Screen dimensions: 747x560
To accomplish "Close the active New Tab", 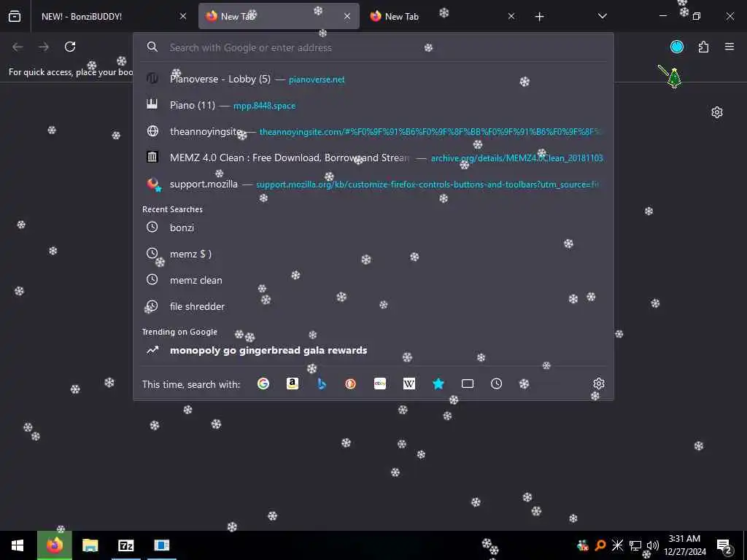I will 347,16.
